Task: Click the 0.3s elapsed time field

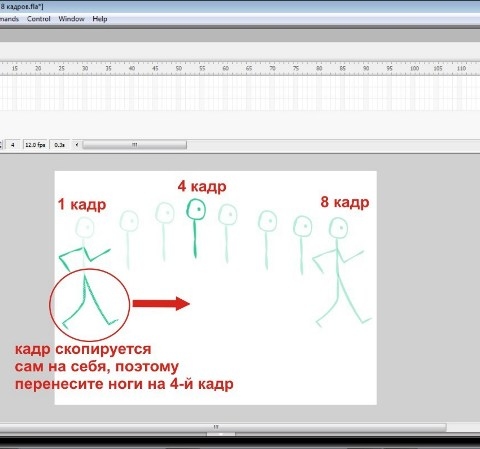Action: tap(59, 145)
